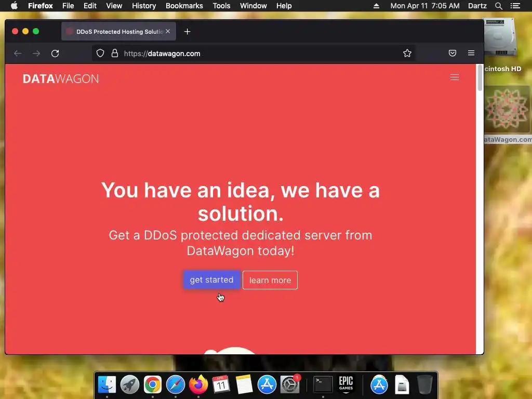Launch Epic Games from the Dock
The image size is (532, 399).
click(345, 385)
